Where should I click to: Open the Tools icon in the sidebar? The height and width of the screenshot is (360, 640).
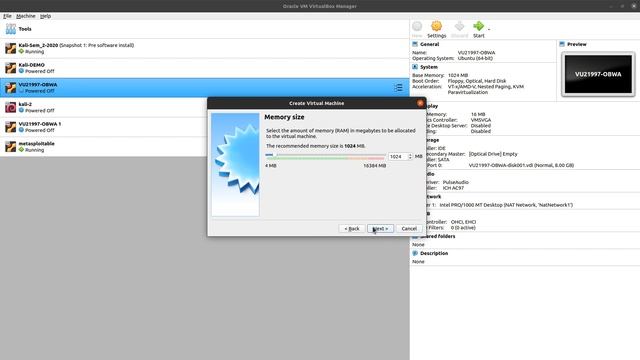pos(11,29)
